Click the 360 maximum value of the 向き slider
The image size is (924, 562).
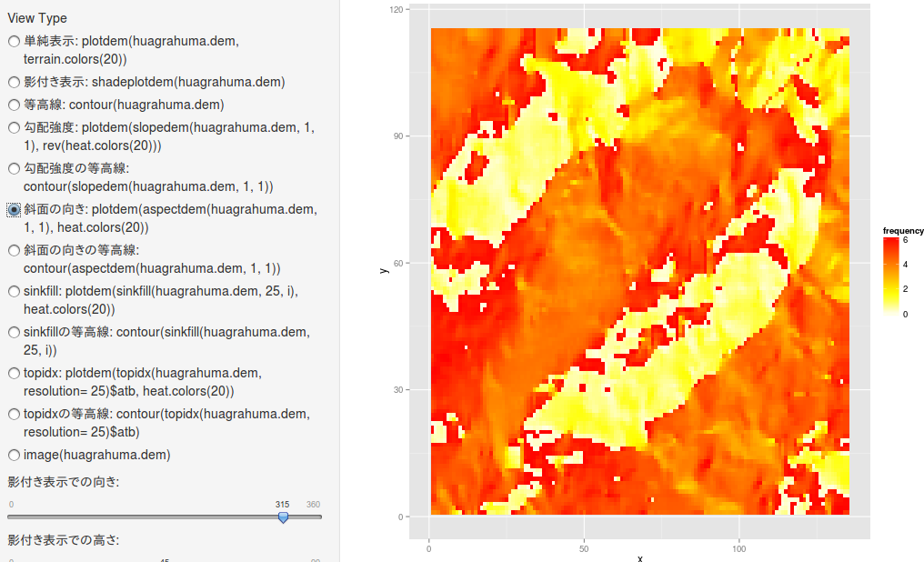(x=313, y=505)
